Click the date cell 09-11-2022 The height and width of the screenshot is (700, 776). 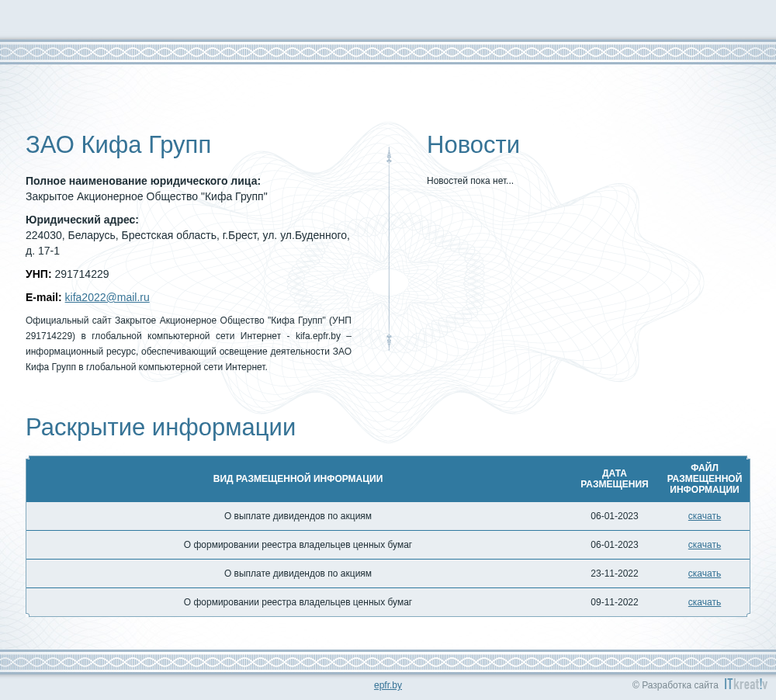pos(614,602)
